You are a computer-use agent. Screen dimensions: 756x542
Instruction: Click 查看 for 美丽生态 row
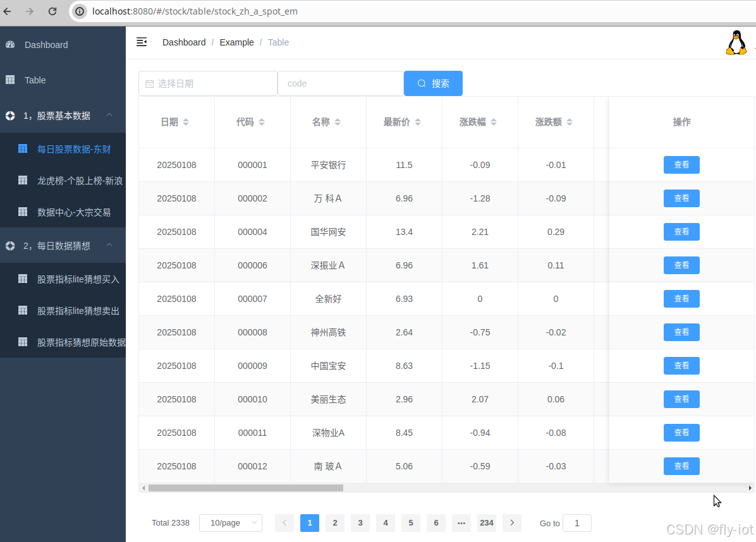681,399
